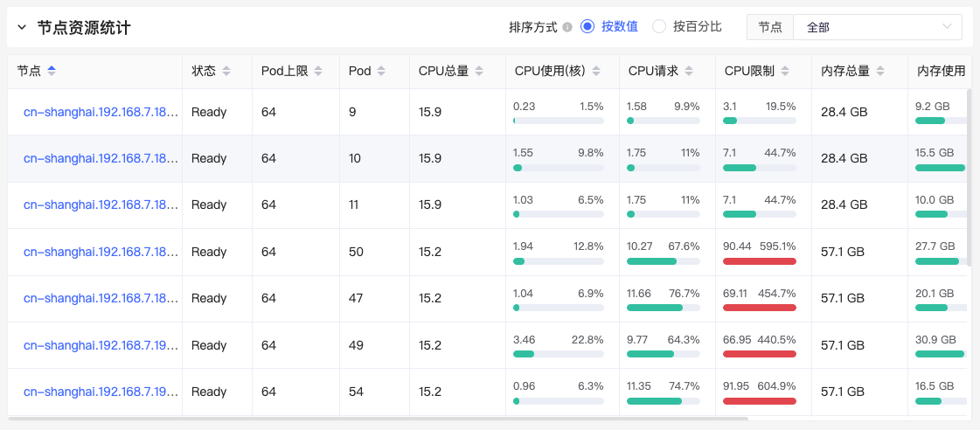Open the 节点 全部 dropdown
The height and width of the screenshot is (430, 980).
coord(878,27)
